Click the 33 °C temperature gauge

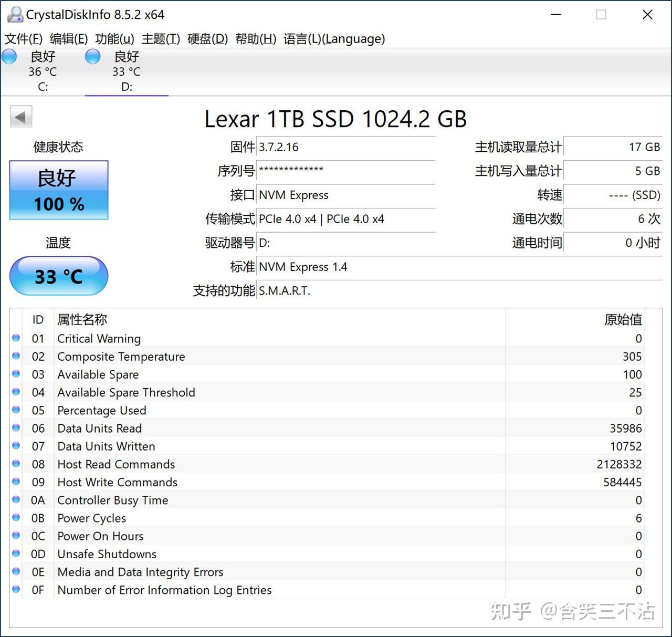[58, 276]
